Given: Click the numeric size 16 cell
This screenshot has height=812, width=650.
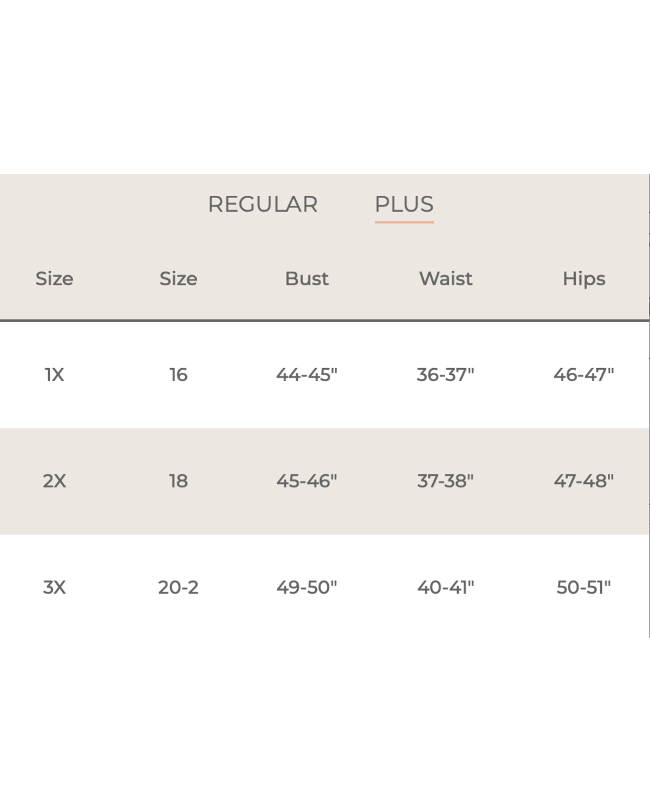Looking at the screenshot, I should coord(178,375).
